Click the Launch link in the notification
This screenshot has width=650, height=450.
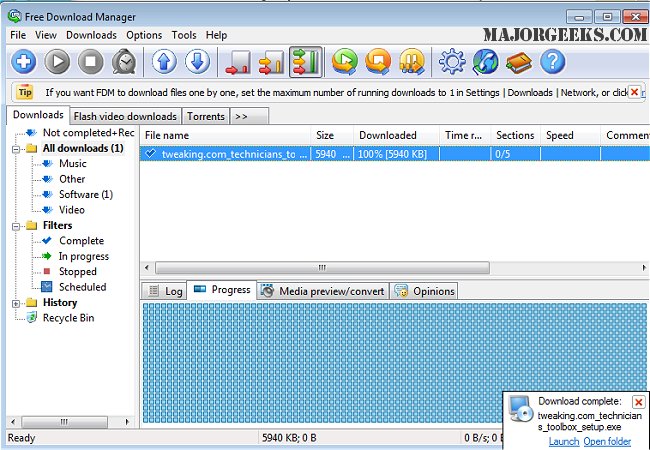click(x=563, y=441)
